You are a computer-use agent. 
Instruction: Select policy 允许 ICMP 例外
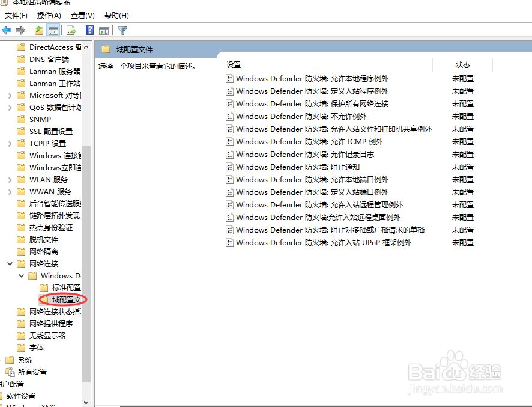pyautogui.click(x=304, y=142)
